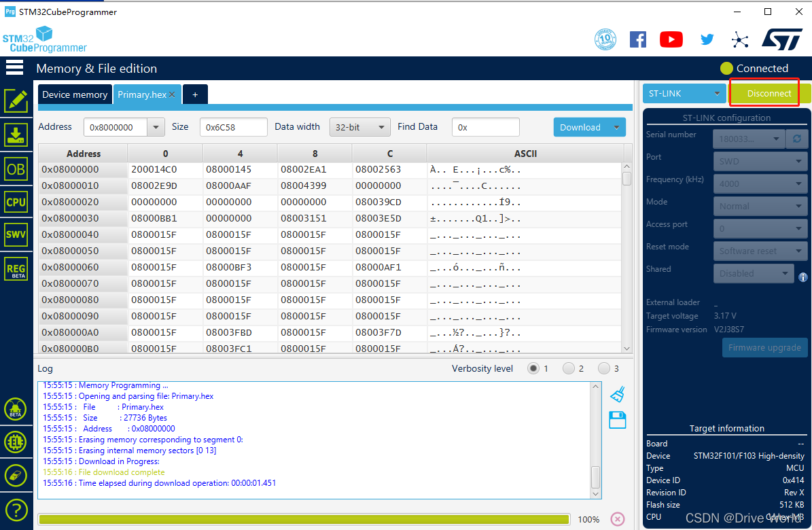Viewport: 812px width, 530px height.
Task: Open the ST Facebook page
Action: (x=638, y=39)
